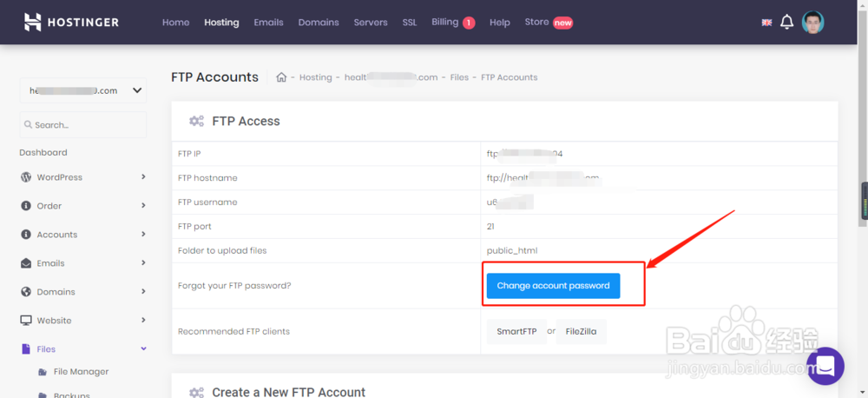Click Change account password button
This screenshot has width=868, height=398.
coord(553,286)
